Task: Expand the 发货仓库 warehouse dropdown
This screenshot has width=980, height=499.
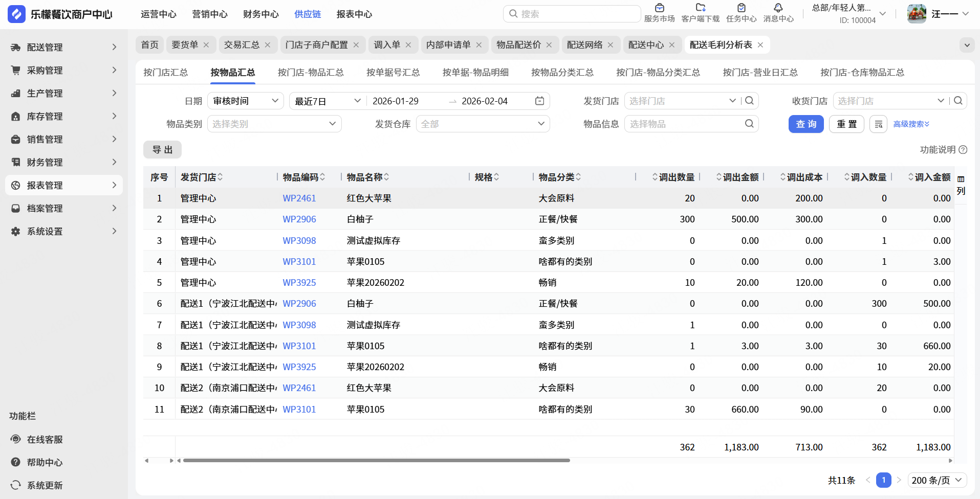Action: point(483,124)
